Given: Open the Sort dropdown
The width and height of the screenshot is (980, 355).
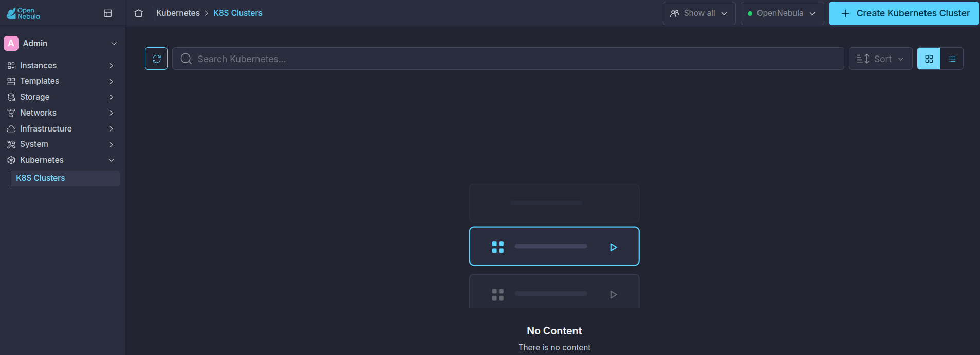Looking at the screenshot, I should (x=880, y=59).
